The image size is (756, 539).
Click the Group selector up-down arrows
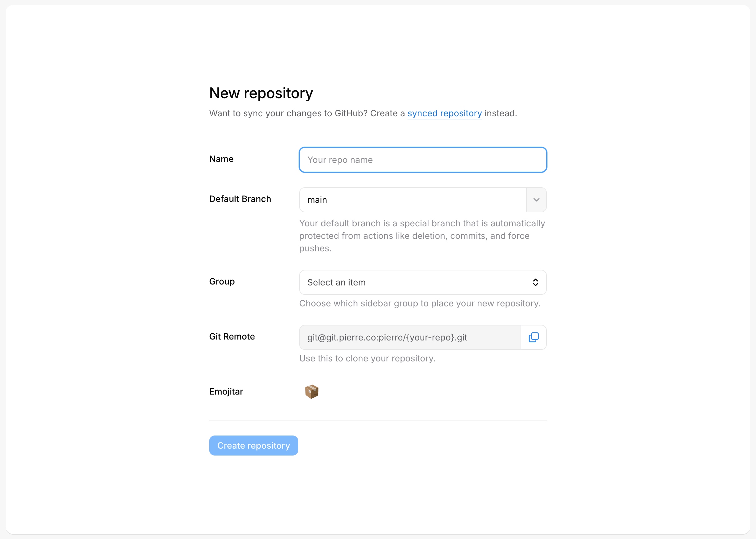pyautogui.click(x=535, y=282)
